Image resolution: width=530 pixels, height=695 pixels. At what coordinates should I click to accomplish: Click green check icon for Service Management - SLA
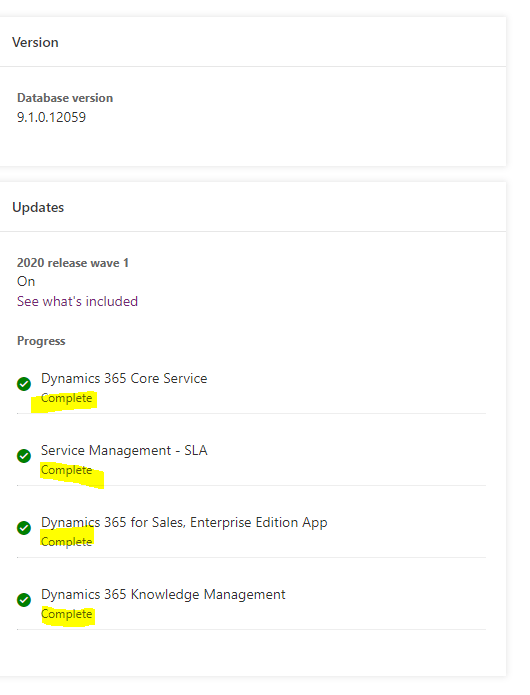pos(24,456)
